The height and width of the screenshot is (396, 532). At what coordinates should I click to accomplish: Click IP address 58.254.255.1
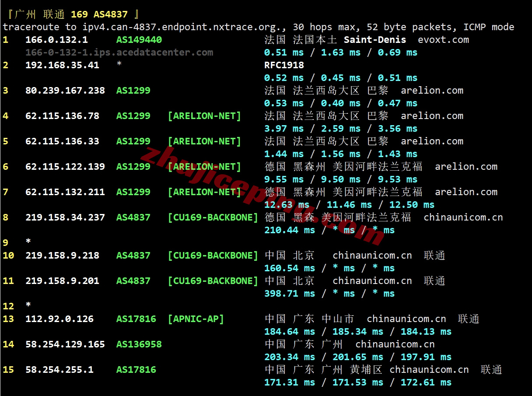59,370
